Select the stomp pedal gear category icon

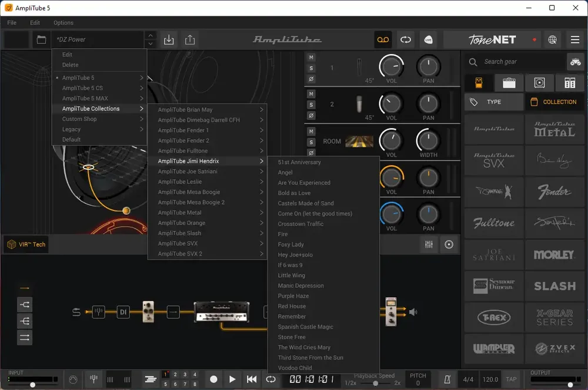click(x=479, y=83)
